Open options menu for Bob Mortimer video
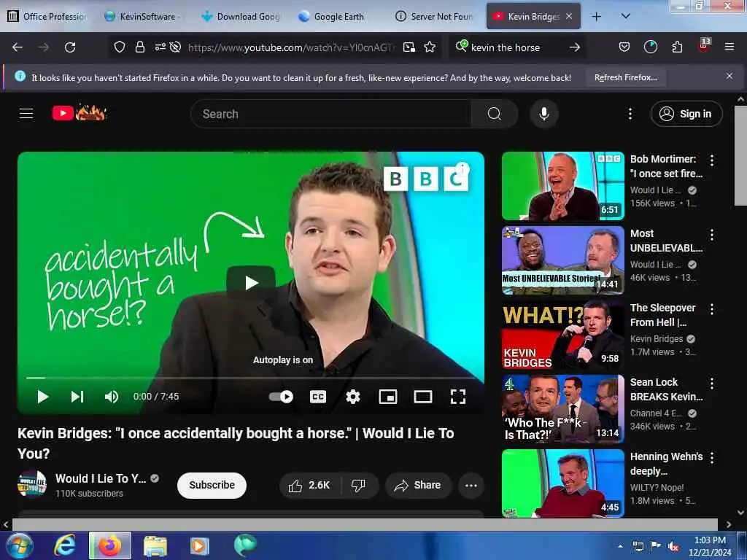The image size is (747, 560). (712, 160)
